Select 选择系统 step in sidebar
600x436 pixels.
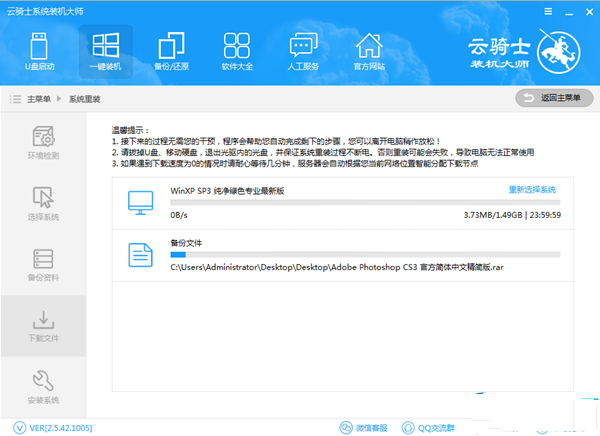(43, 204)
